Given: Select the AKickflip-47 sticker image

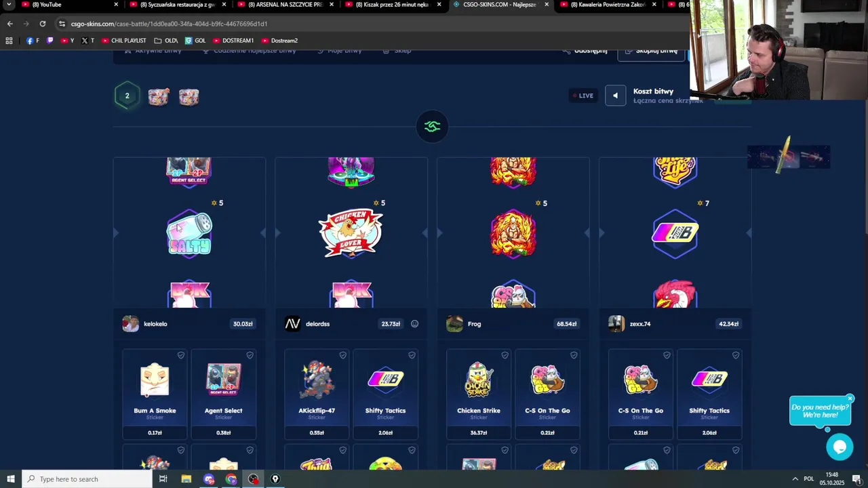Looking at the screenshot, I should click(317, 380).
